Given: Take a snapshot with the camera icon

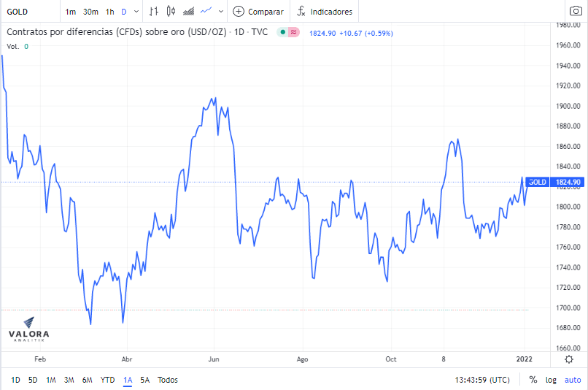Looking at the screenshot, I should click(576, 11).
